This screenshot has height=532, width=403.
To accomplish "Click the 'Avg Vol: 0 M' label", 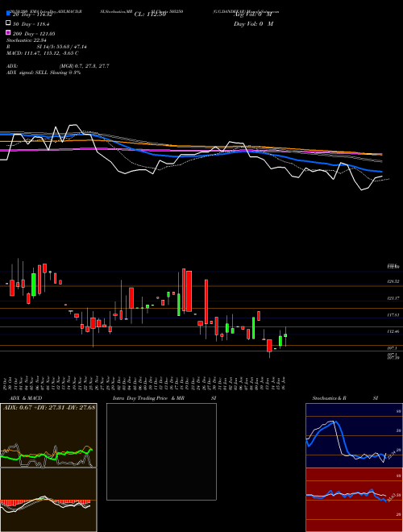I will point(253,15).
